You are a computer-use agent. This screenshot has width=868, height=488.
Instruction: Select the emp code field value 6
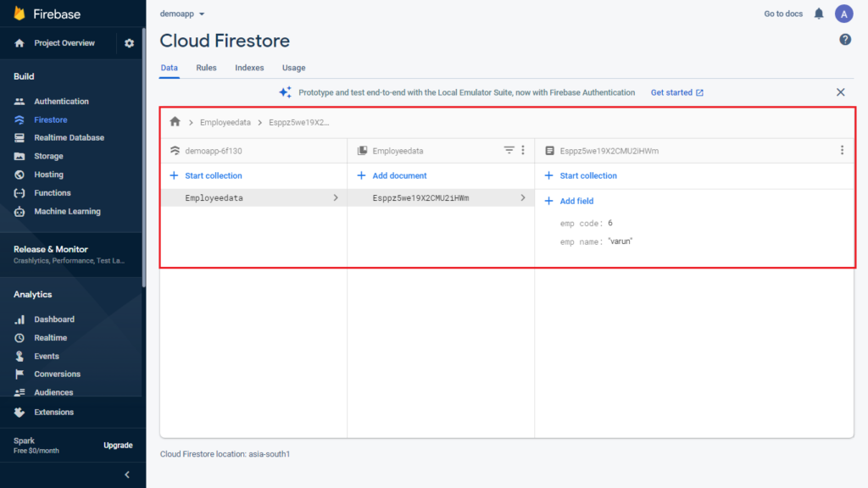pyautogui.click(x=610, y=223)
